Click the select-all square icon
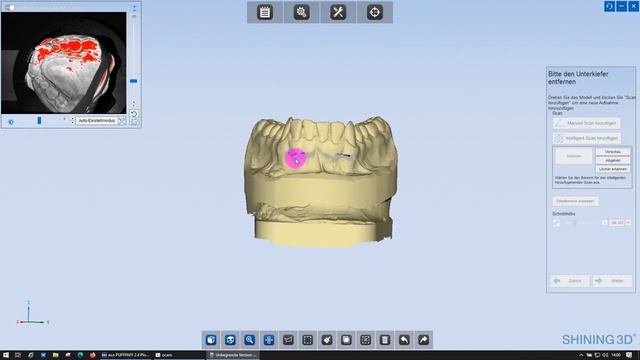Viewport: 640px width, 360px height. pos(346,340)
